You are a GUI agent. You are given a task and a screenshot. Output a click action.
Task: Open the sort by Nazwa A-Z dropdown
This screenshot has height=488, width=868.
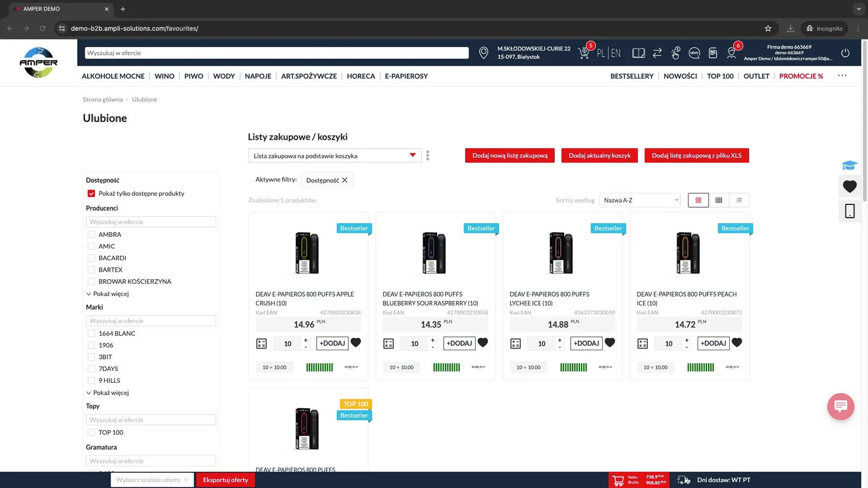(x=640, y=200)
